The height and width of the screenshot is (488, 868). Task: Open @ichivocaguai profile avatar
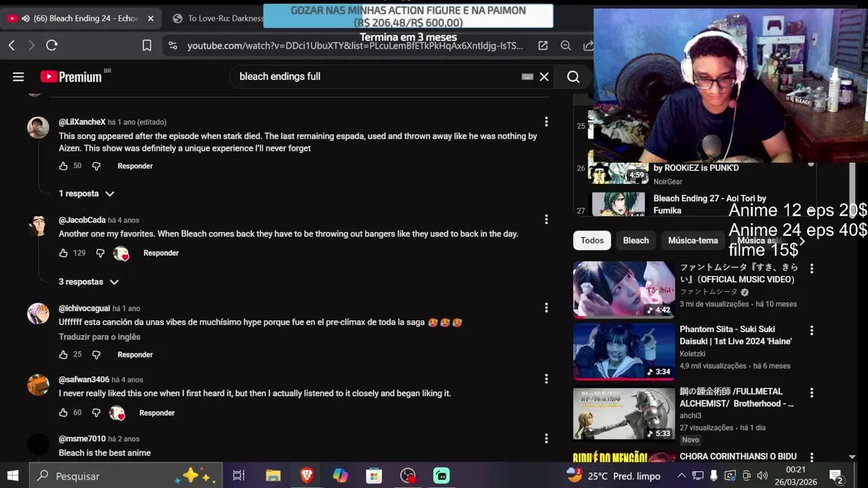[38, 314]
